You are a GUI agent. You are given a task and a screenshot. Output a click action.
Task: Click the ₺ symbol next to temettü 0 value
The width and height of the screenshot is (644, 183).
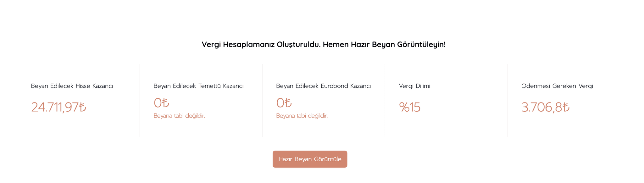click(165, 102)
